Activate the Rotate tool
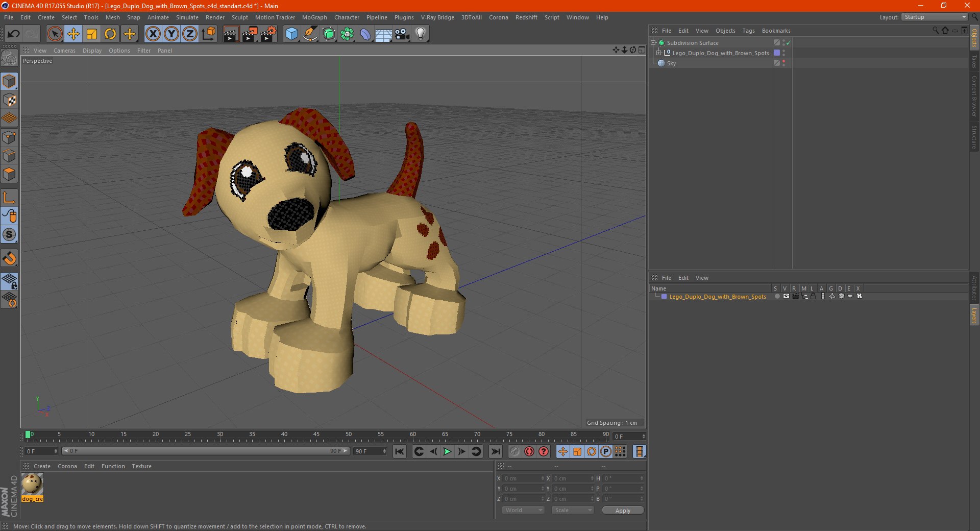980x531 pixels. (x=110, y=34)
